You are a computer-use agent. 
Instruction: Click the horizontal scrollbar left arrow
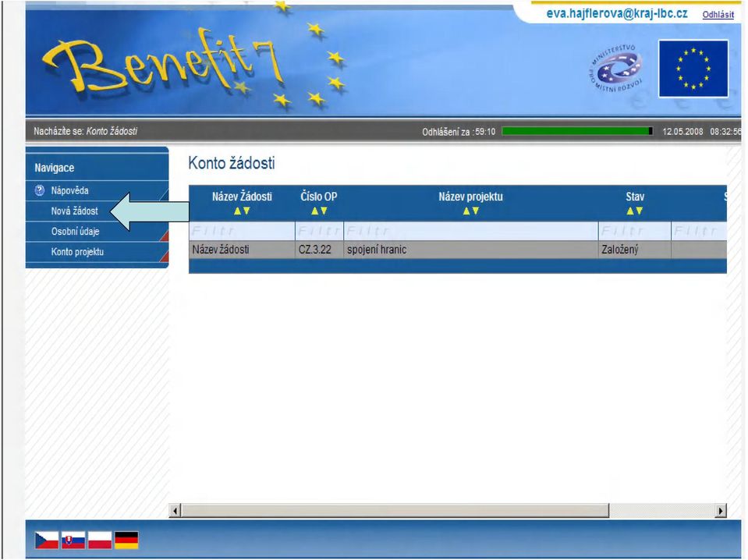pos(175,511)
